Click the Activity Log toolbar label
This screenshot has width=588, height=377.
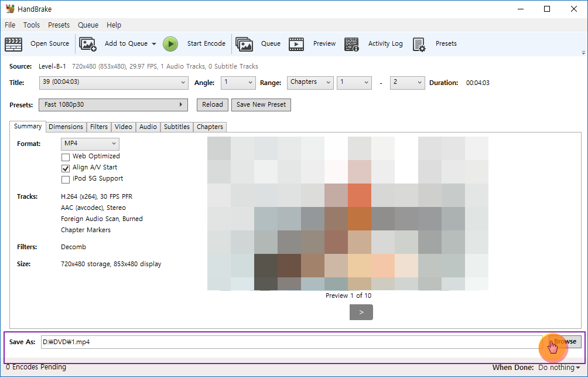[x=385, y=44]
